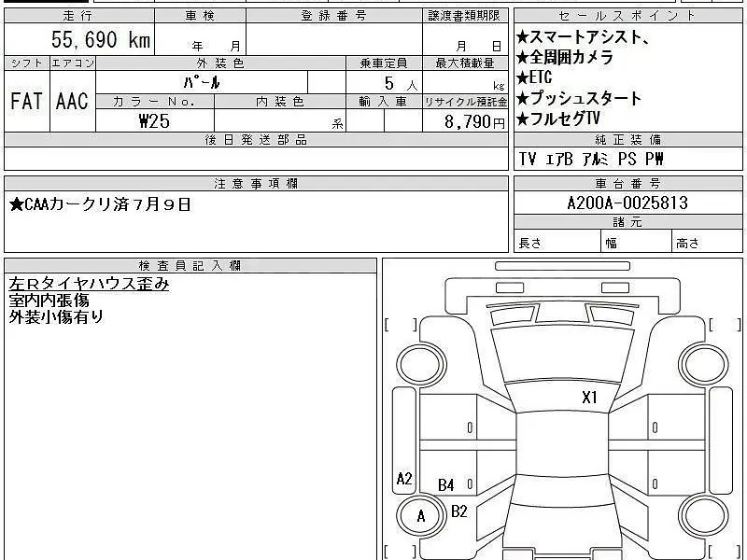Click the CAAカークリ済7月9日 notice text

[101, 203]
